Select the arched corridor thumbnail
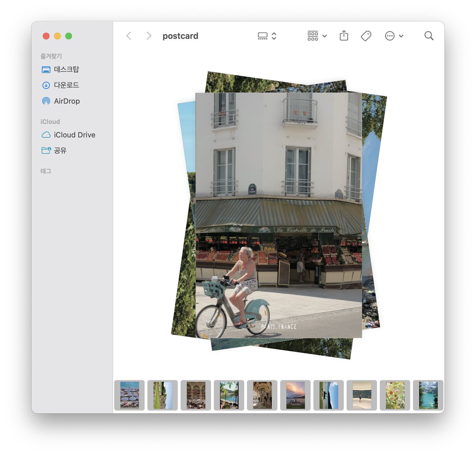Screen dimensions: 476x455 262,395
